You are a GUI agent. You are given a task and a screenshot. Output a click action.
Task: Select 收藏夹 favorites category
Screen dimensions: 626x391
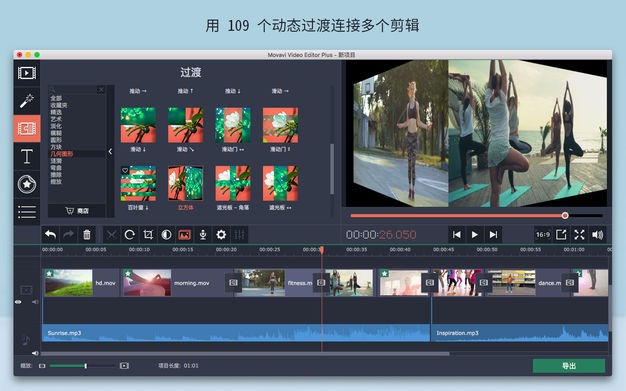coord(59,105)
